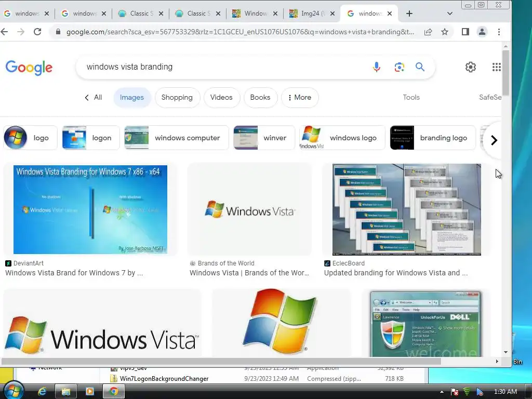Click the page vertical scrollbar thumb
Viewport: 532px width, 399px height.
tap(506, 73)
